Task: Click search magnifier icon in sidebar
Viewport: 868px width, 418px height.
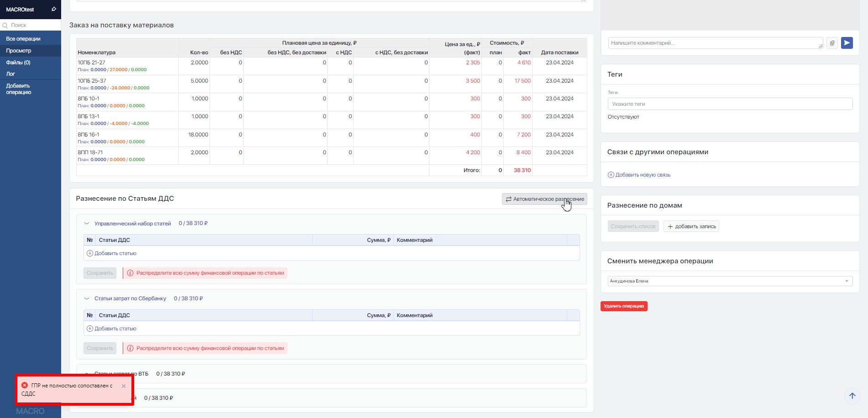Action: [x=5, y=26]
